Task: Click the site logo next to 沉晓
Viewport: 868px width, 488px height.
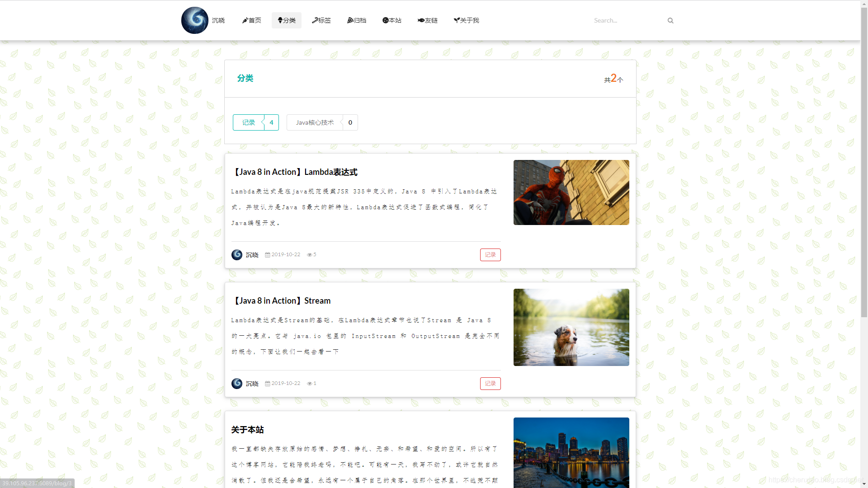Action: tap(194, 20)
